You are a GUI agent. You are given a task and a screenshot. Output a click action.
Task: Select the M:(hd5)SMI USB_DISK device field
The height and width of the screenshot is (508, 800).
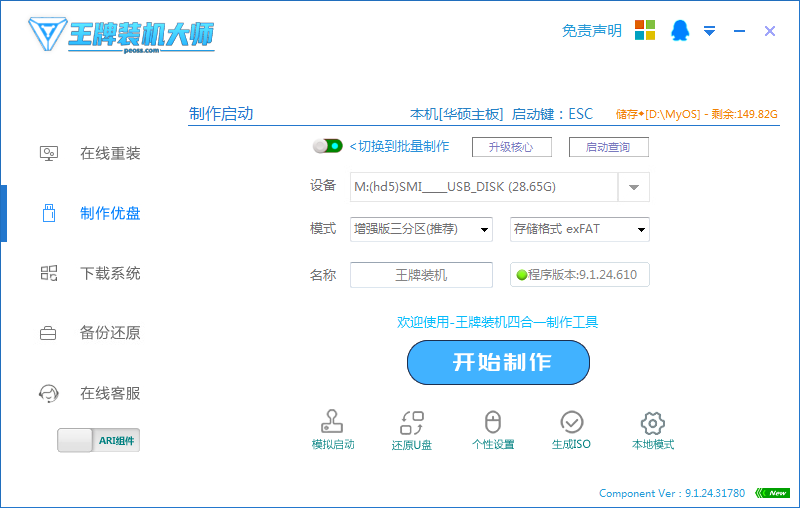pos(484,187)
